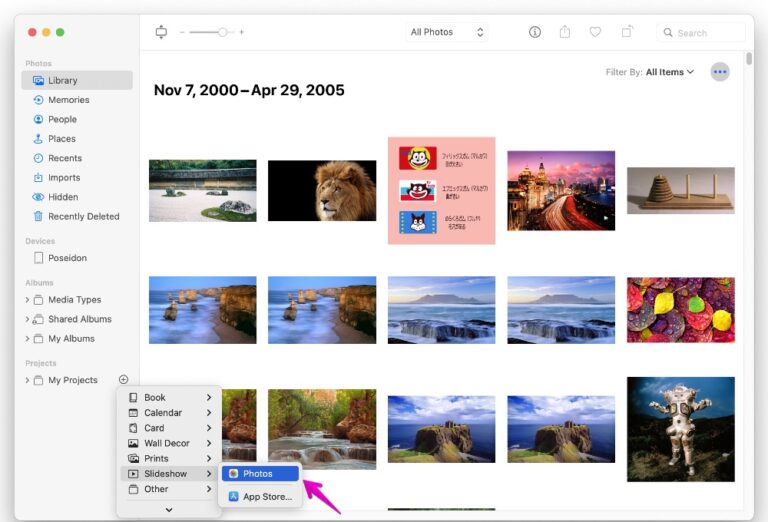Click the add project plus icon
The height and width of the screenshot is (522, 768).
pos(123,380)
